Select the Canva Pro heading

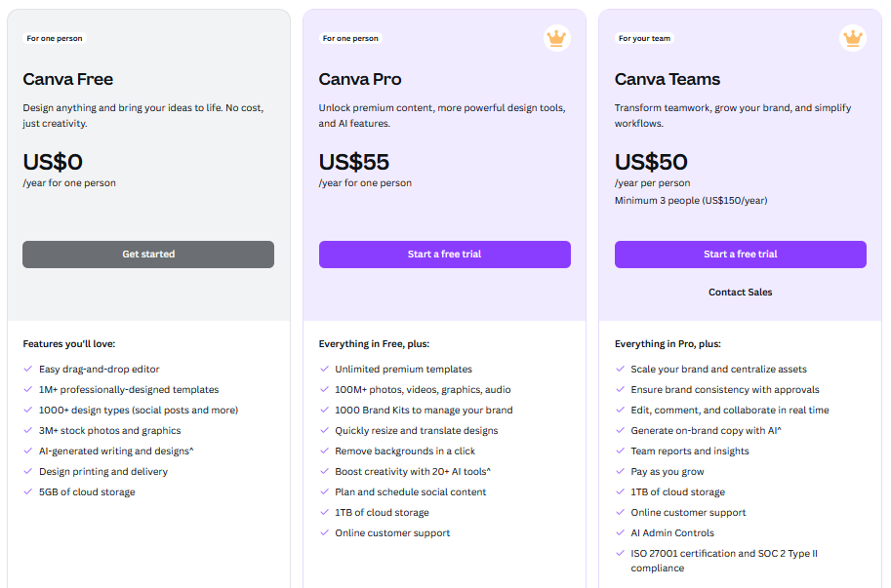360,79
